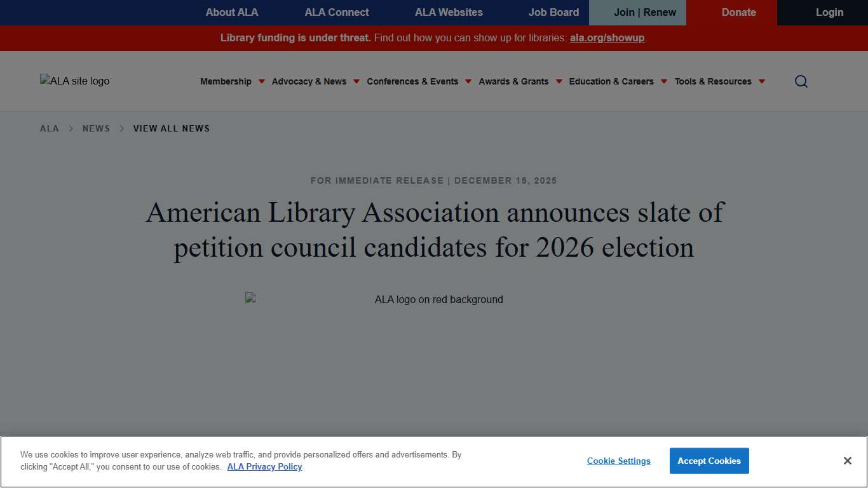Click the Membership dropdown arrow icon
Viewport: 868px width, 488px height.
tap(261, 81)
